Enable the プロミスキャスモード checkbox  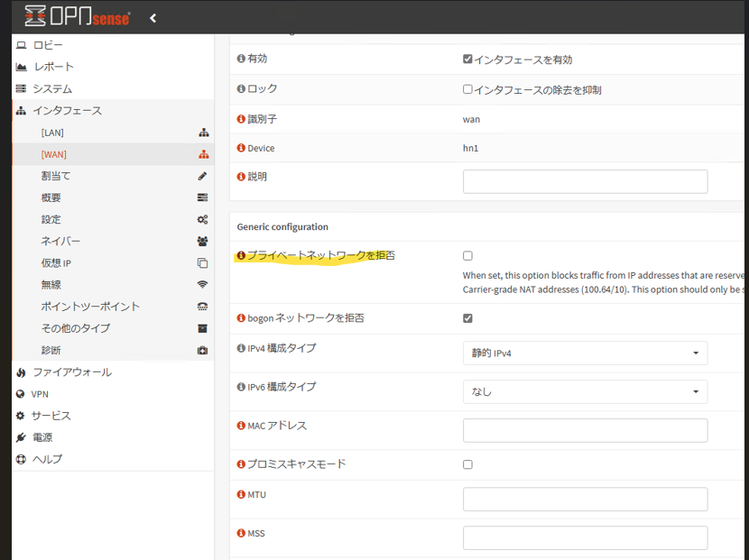[x=467, y=464]
